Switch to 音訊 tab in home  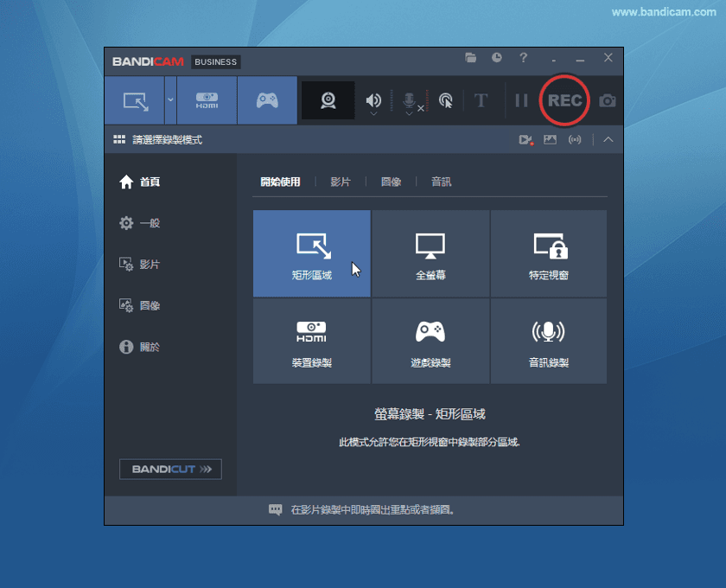pos(441,182)
